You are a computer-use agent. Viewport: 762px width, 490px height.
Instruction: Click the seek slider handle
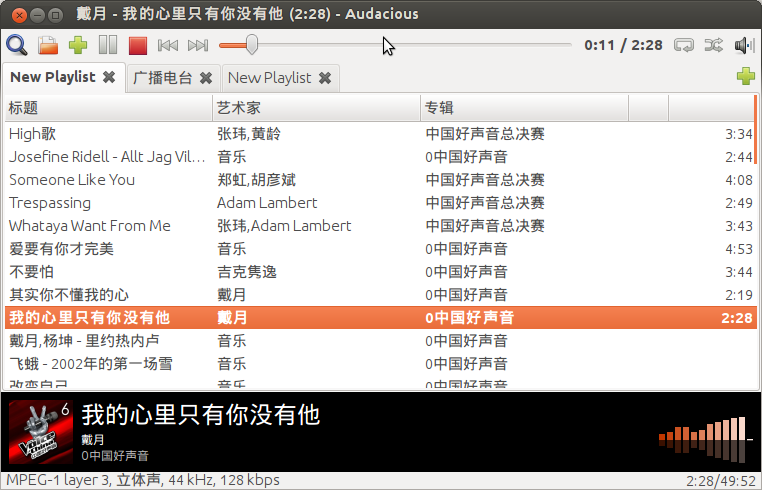pos(252,45)
